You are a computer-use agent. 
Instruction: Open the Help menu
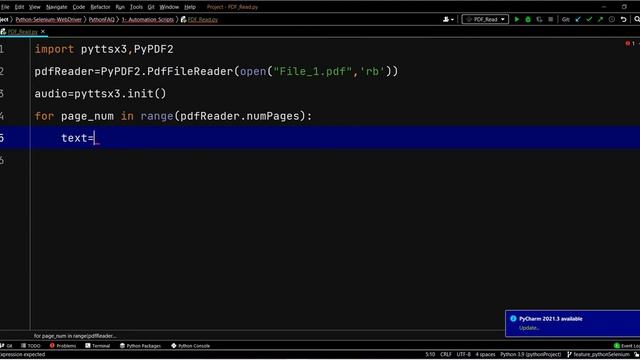pyautogui.click(x=190, y=7)
